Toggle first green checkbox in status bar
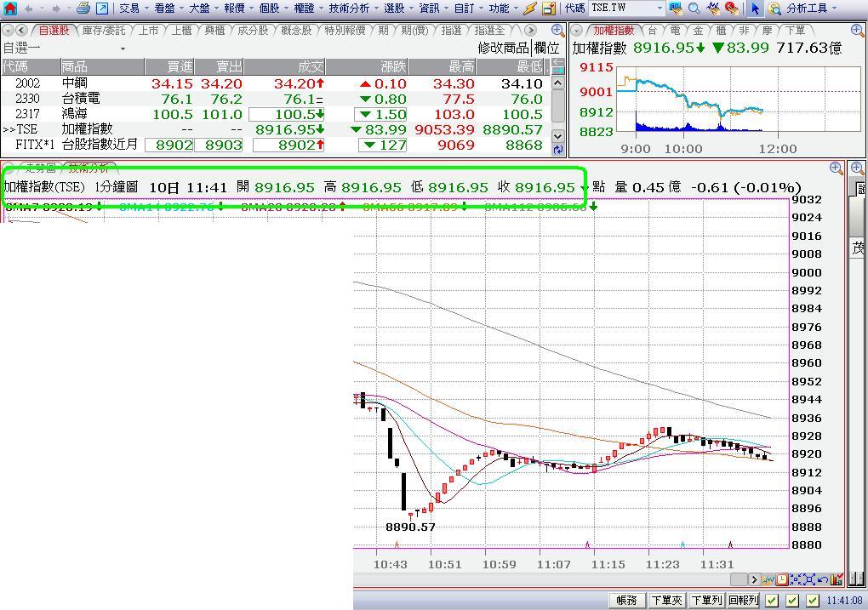The height and width of the screenshot is (610, 868). pyautogui.click(x=772, y=600)
